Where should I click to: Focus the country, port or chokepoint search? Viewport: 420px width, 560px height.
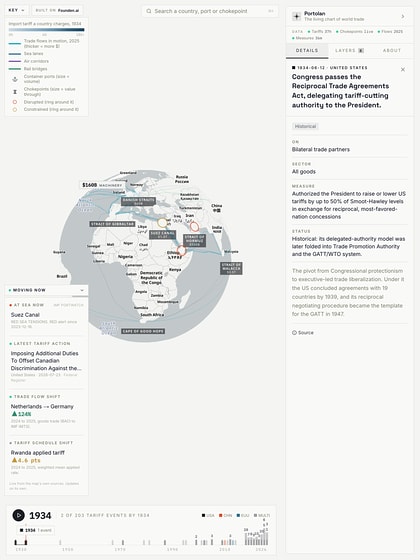pyautogui.click(x=210, y=11)
